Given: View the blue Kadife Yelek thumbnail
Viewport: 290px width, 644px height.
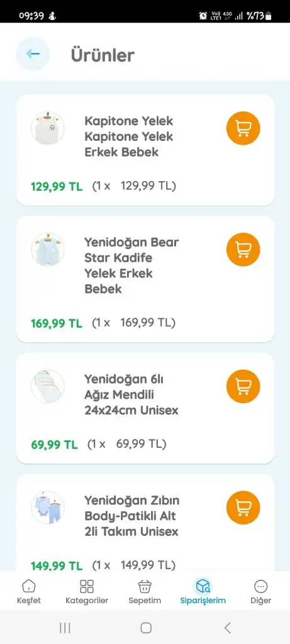Looking at the screenshot, I should point(48,249).
